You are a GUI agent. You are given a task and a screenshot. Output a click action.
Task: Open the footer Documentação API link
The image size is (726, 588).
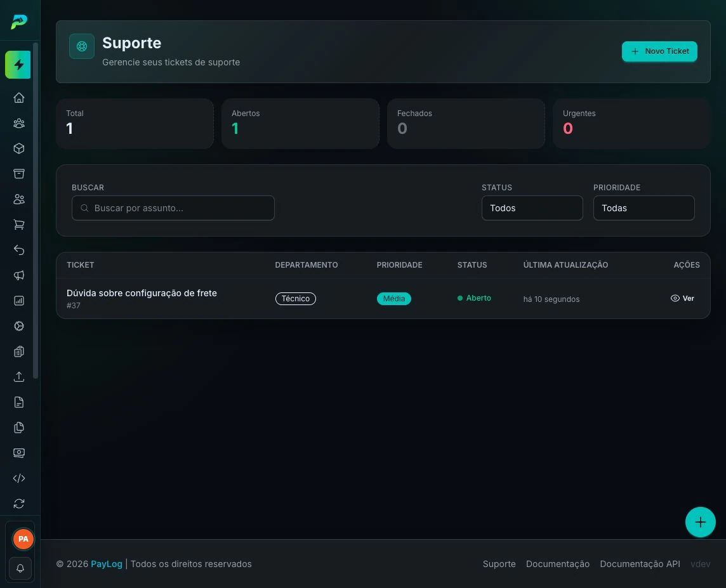pyautogui.click(x=640, y=564)
